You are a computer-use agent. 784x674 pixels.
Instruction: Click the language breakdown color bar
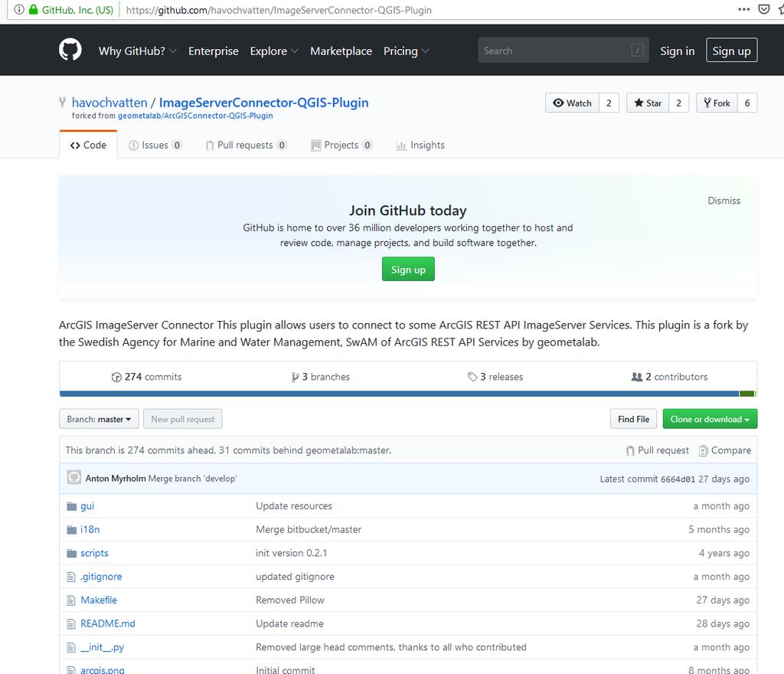pos(408,394)
